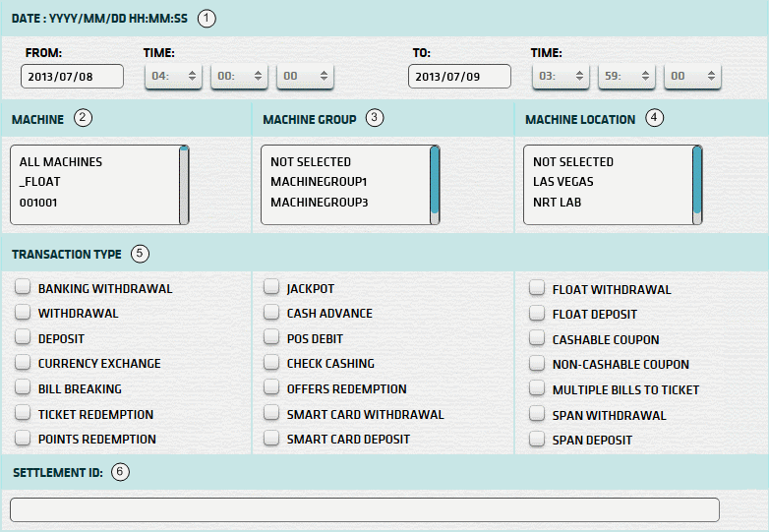The width and height of the screenshot is (769, 532).
Task: Check the MULTIPLE BILLS TO TICKET option
Action: tap(536, 389)
